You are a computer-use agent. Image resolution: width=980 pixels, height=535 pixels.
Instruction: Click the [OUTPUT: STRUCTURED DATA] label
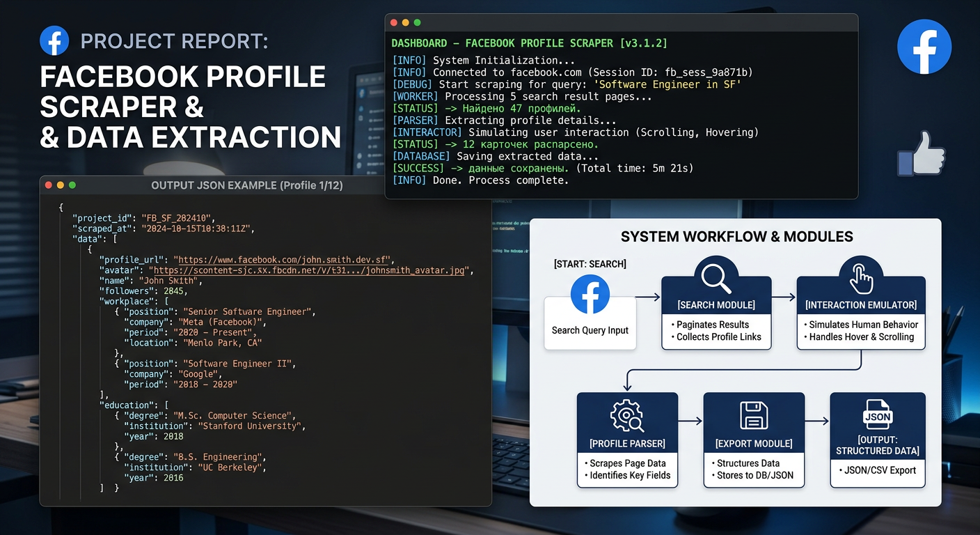(878, 445)
